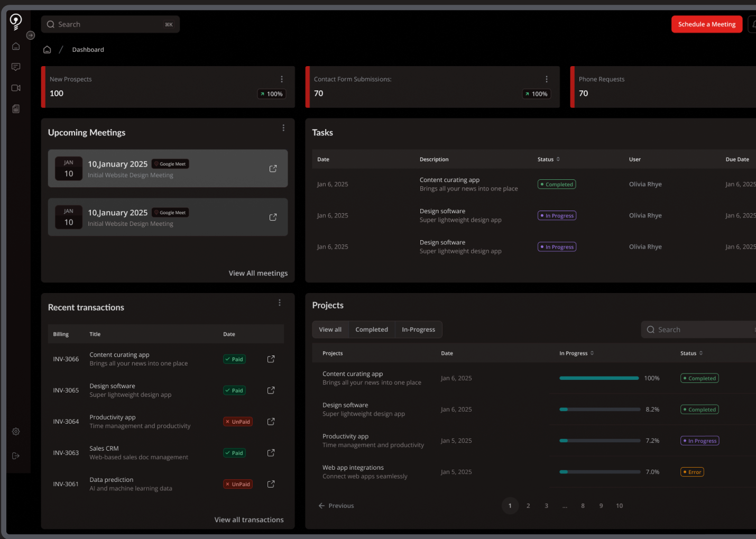
Task: Click the Schedule a Meeting button
Action: point(706,24)
